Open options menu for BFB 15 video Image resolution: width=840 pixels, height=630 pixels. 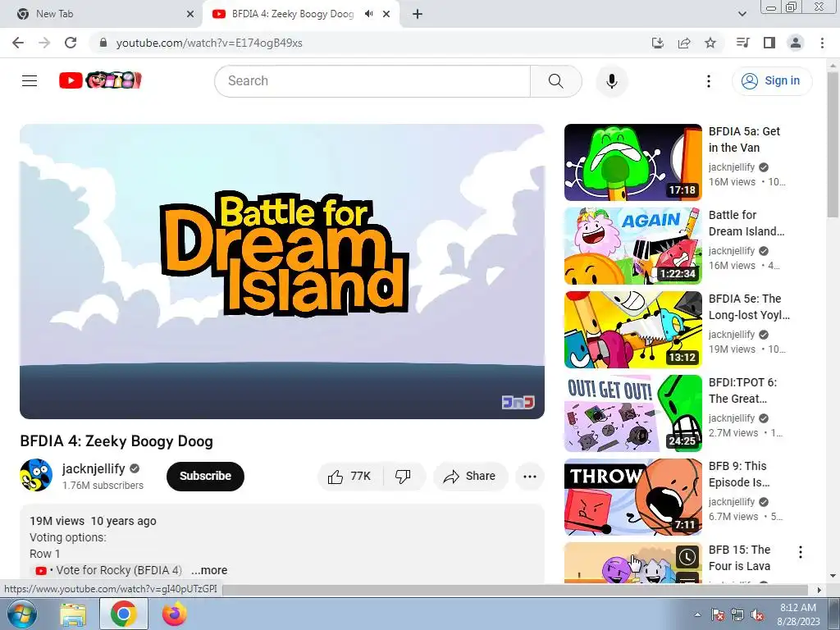801,552
